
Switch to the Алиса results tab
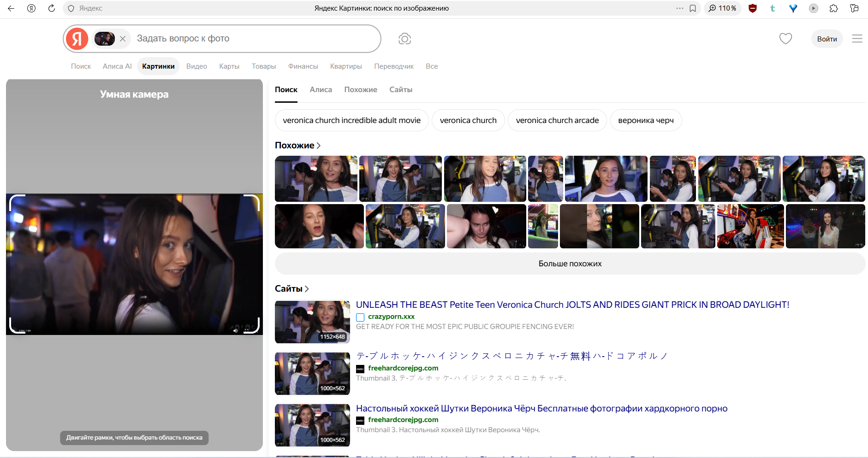[321, 90]
